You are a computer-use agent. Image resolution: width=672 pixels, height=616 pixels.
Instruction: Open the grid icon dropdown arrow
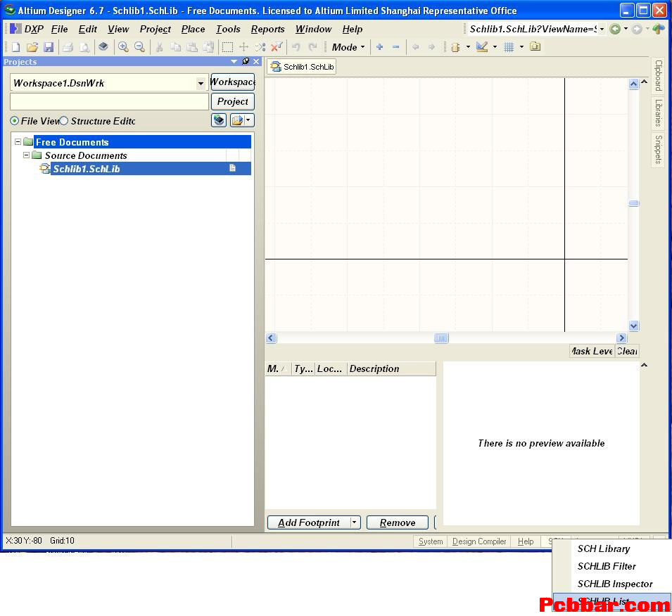point(521,47)
